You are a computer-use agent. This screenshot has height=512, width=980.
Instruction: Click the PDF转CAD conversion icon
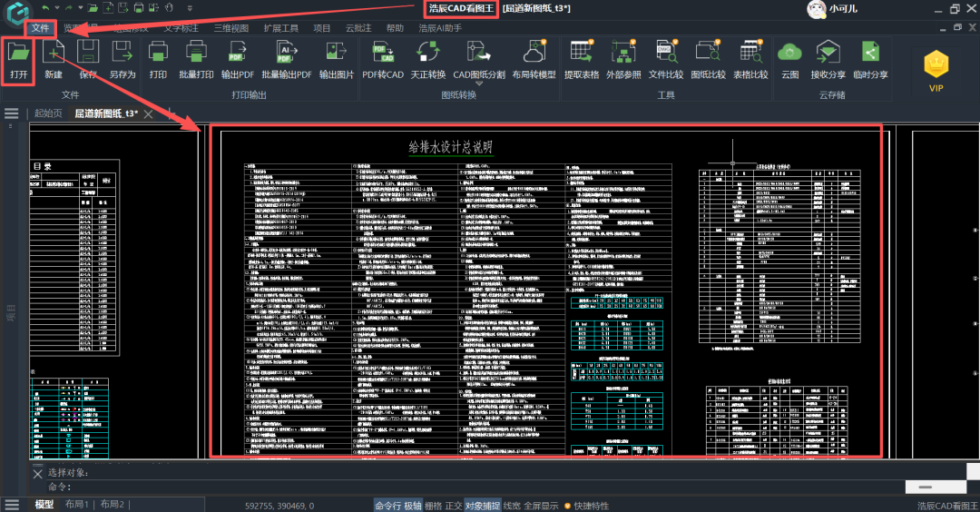click(382, 53)
